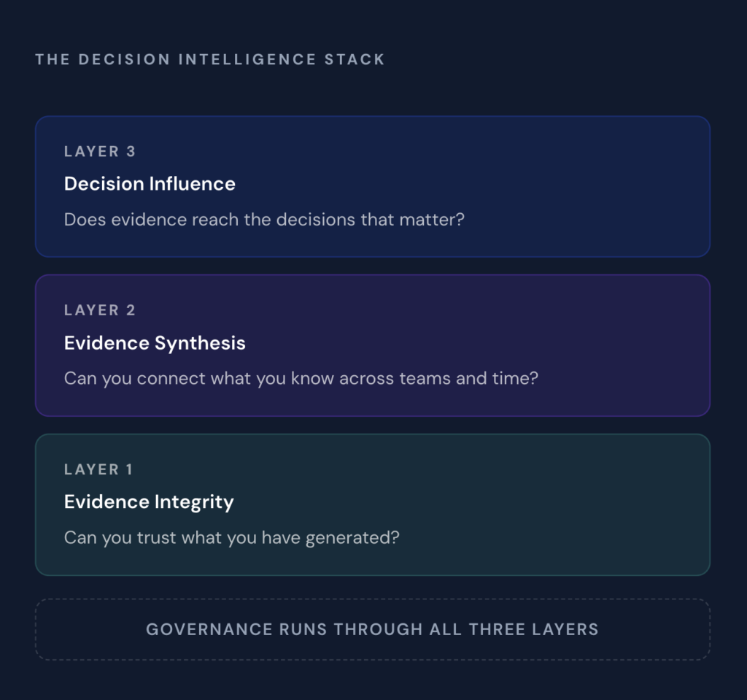Click "Does evidence reach the decisions that matter?"
This screenshot has height=700, width=747.
264,220
